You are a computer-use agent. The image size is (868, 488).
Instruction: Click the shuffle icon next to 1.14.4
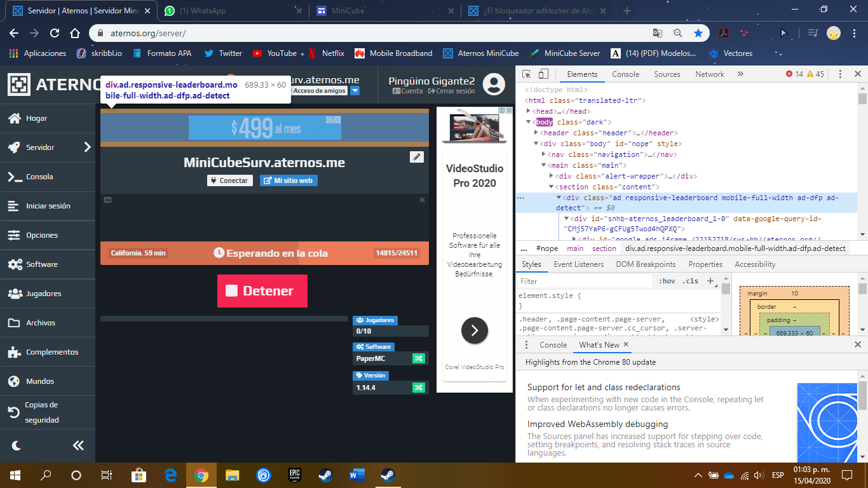(x=418, y=387)
